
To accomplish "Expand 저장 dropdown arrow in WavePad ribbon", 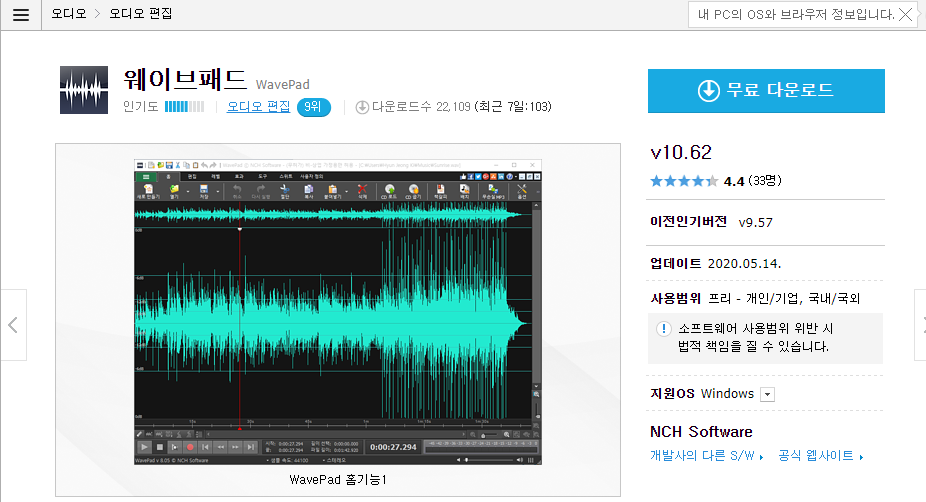I will click(x=218, y=191).
